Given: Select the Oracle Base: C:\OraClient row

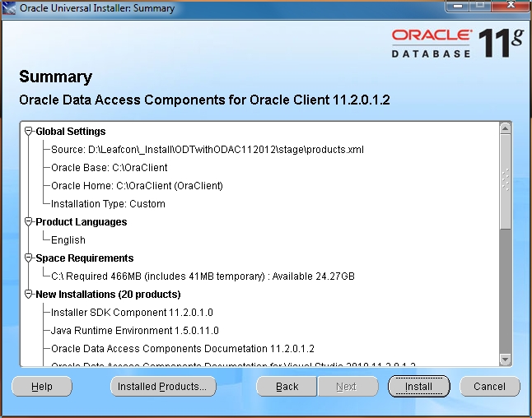Looking at the screenshot, I should tap(110, 168).
